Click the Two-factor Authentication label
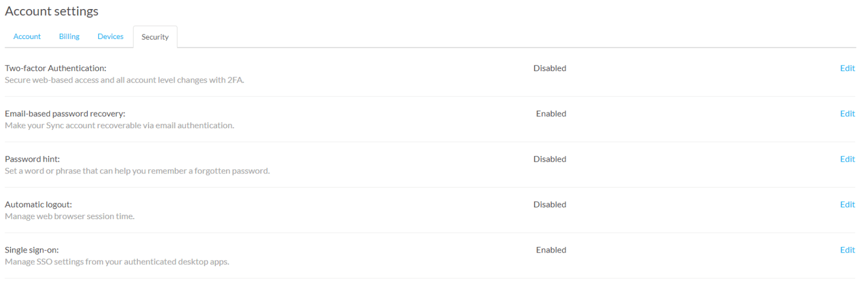Viewport: 868px width, 287px height. [55, 68]
